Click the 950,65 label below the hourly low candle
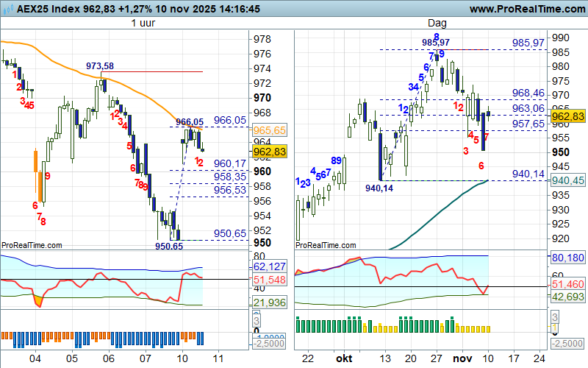 (x=169, y=247)
